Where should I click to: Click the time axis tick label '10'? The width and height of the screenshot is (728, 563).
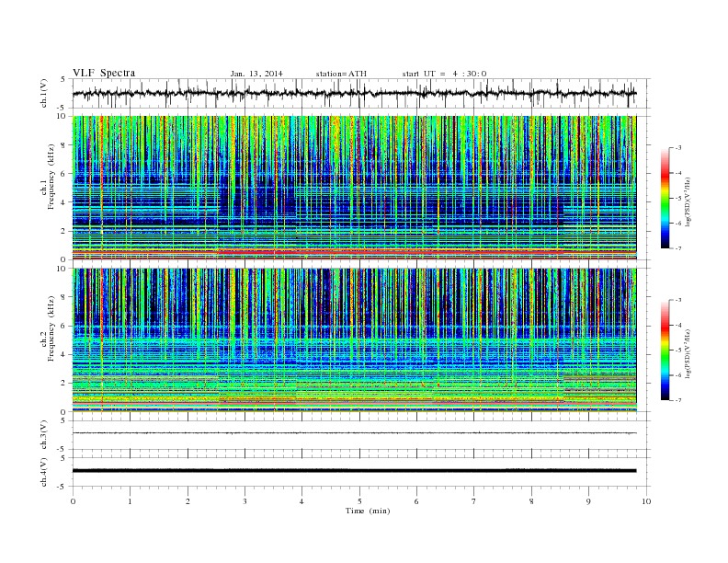(646, 501)
